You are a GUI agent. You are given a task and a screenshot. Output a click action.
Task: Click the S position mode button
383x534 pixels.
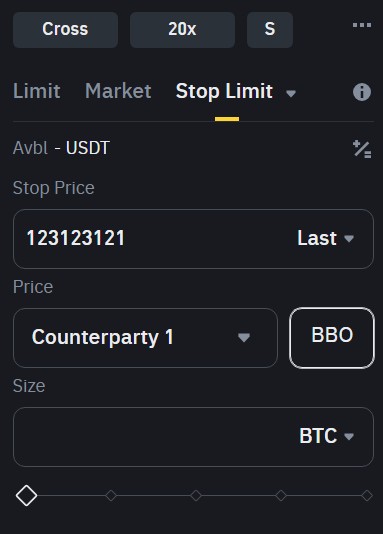270,30
